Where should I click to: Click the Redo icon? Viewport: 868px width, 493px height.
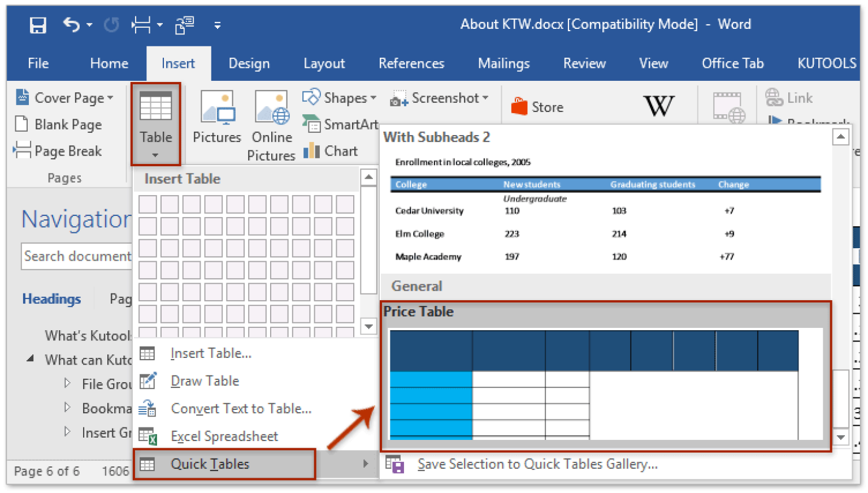111,24
